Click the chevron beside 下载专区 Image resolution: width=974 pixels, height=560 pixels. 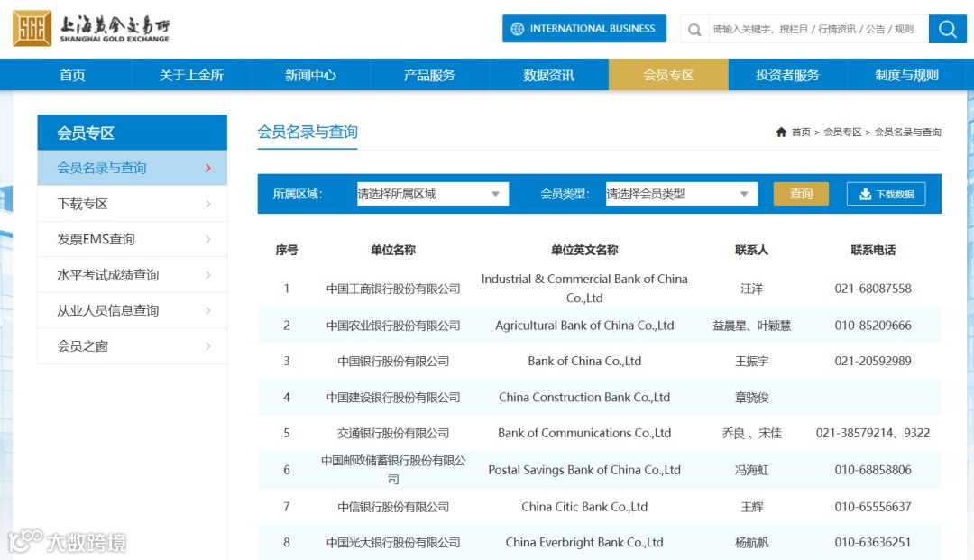click(208, 204)
